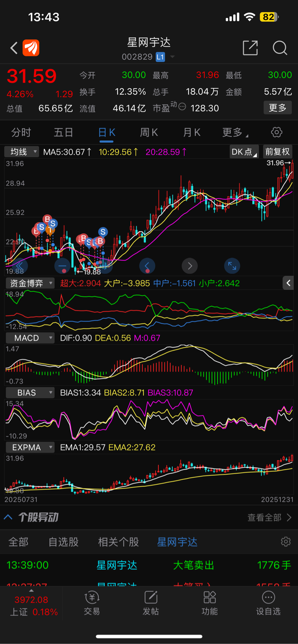The width and height of the screenshot is (298, 644).
Task: Tap the share/export icon
Action: (250, 48)
